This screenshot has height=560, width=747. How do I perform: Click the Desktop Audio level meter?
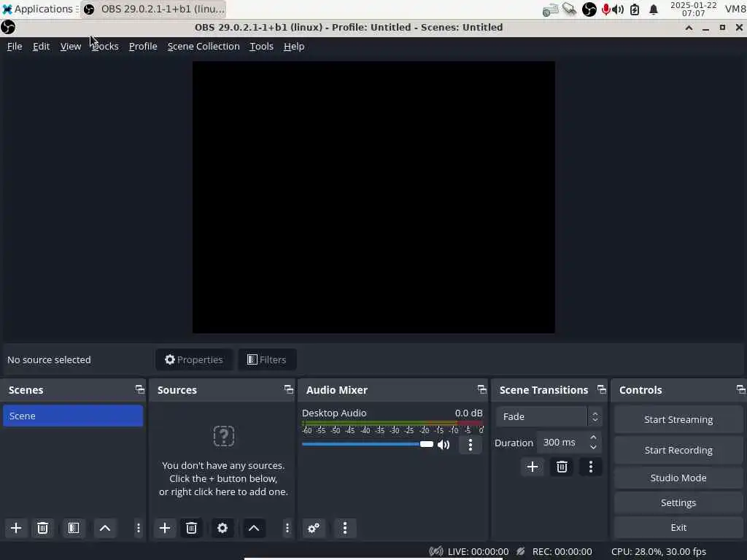392,423
